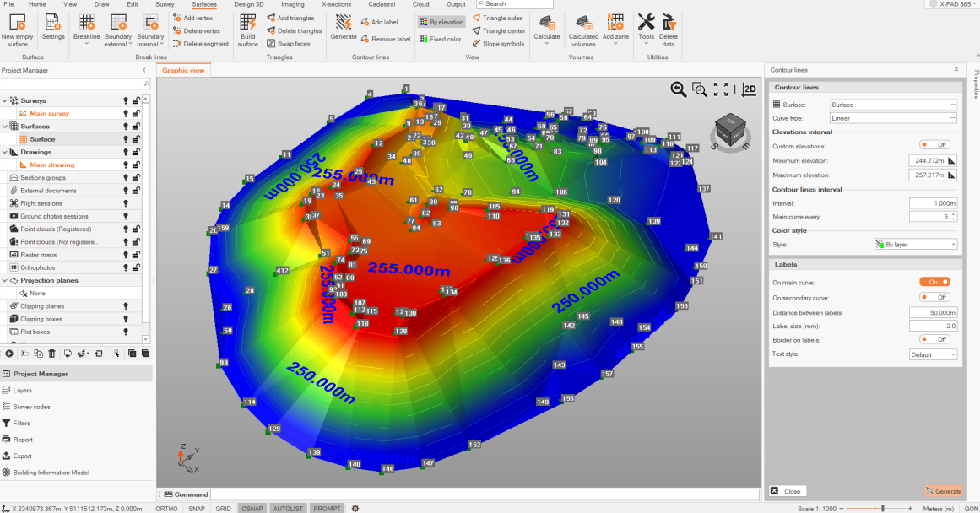Click the scale zoom slider in status bar
The width and height of the screenshot is (980, 513).
coord(883,509)
